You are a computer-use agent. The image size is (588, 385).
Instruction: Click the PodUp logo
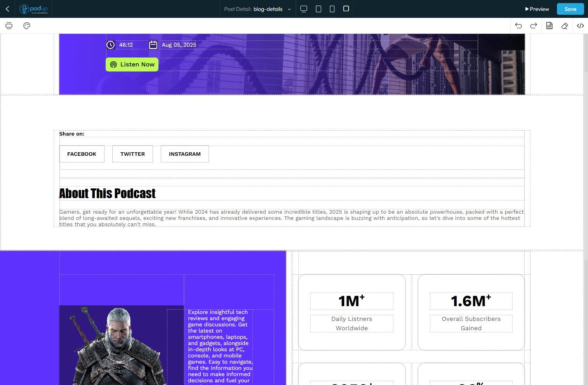tap(34, 9)
